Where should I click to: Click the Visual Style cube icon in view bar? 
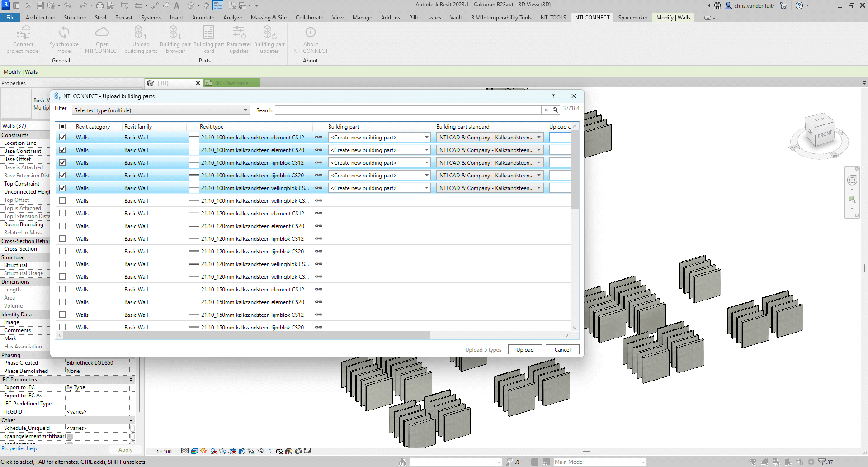194,451
